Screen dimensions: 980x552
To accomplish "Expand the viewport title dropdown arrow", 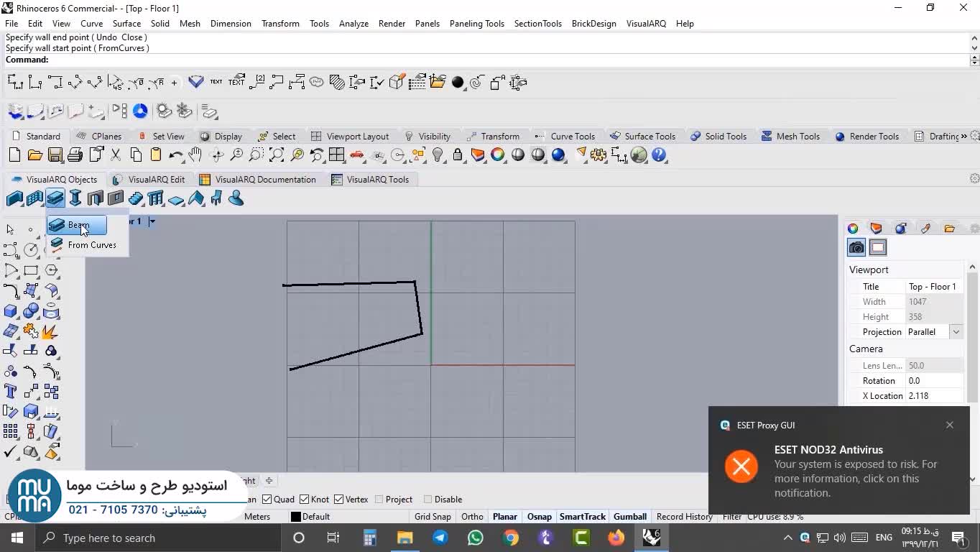I will pyautogui.click(x=152, y=221).
